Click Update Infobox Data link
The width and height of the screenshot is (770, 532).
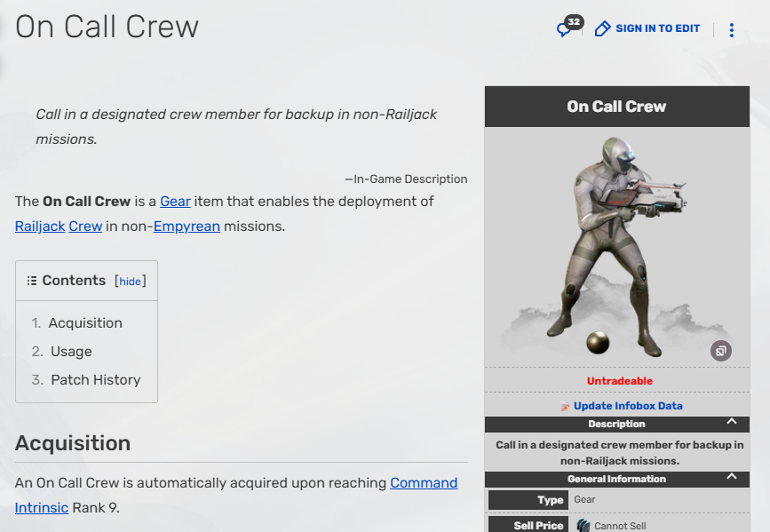(628, 406)
